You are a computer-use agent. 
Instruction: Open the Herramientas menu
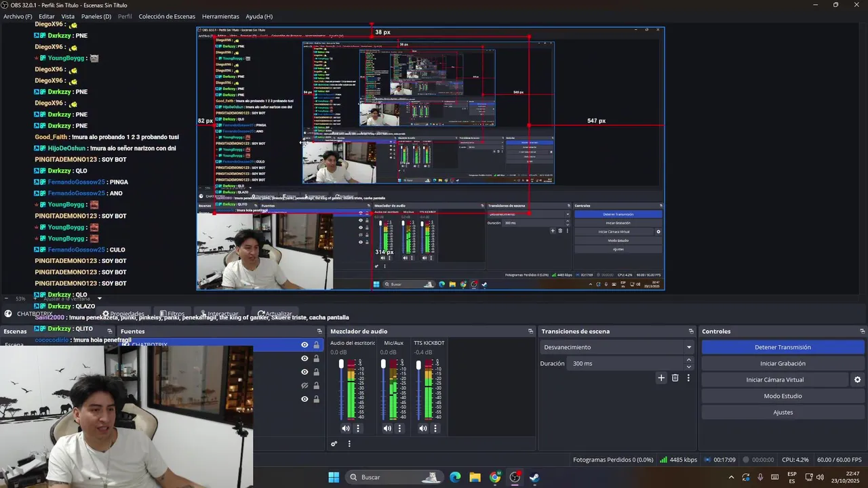220,16
